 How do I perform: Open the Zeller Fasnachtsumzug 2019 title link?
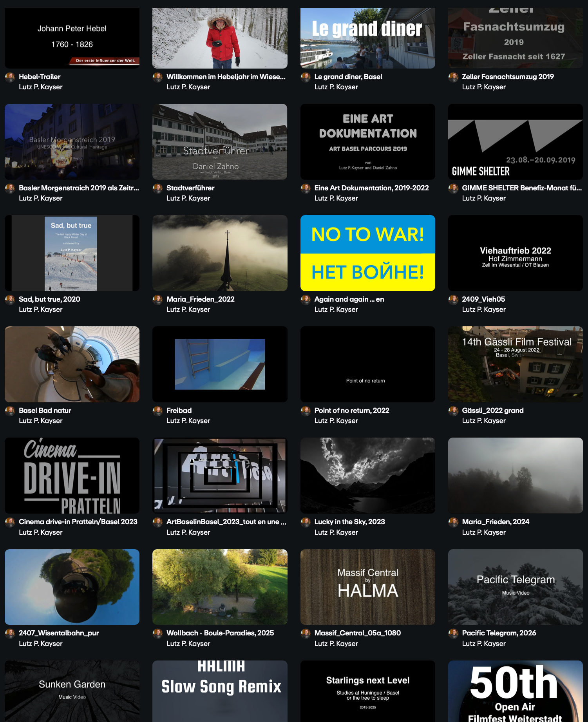508,77
